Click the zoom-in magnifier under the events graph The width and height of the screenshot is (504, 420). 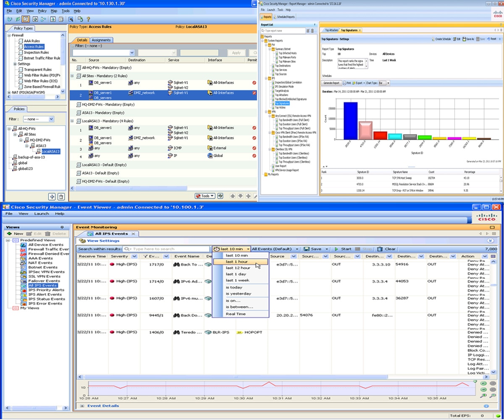[483, 396]
